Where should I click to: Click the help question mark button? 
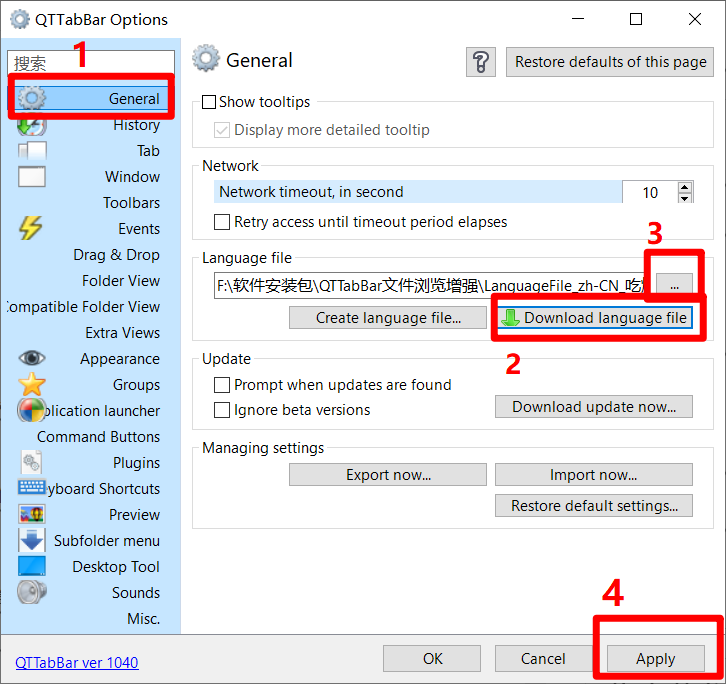tap(481, 62)
